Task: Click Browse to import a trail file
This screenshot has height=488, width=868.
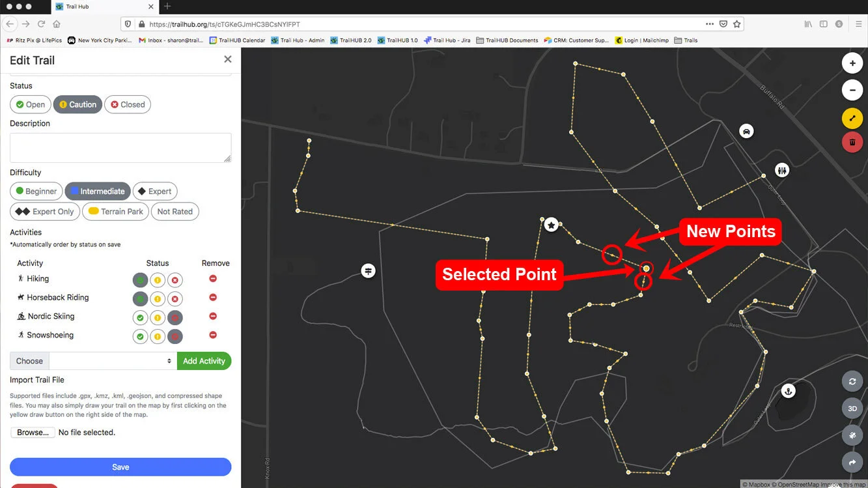Action: point(33,433)
